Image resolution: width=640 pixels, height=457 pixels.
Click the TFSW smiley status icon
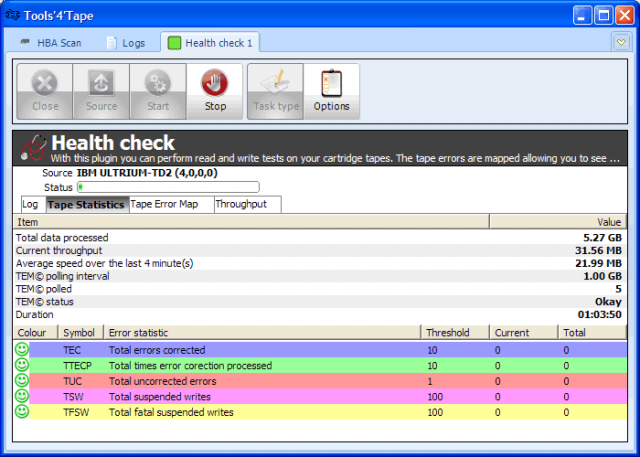(22, 412)
